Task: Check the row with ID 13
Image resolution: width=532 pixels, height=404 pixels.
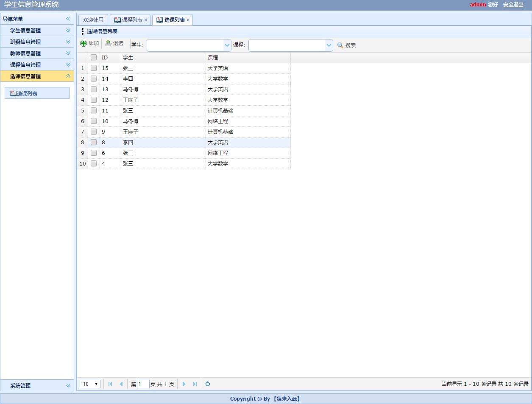Action: (94, 89)
